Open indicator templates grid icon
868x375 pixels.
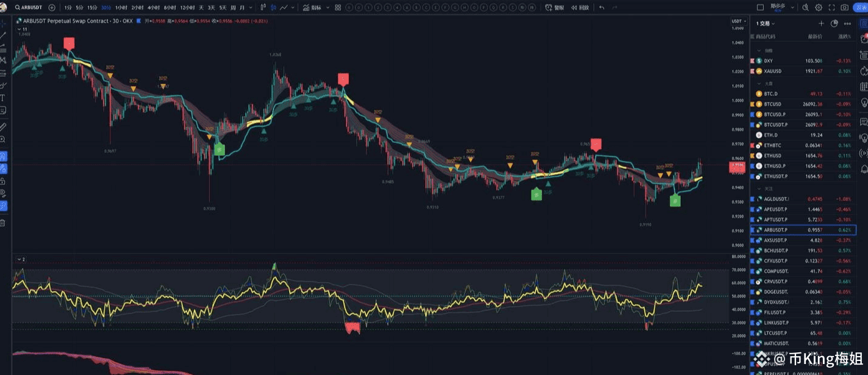(x=337, y=7)
